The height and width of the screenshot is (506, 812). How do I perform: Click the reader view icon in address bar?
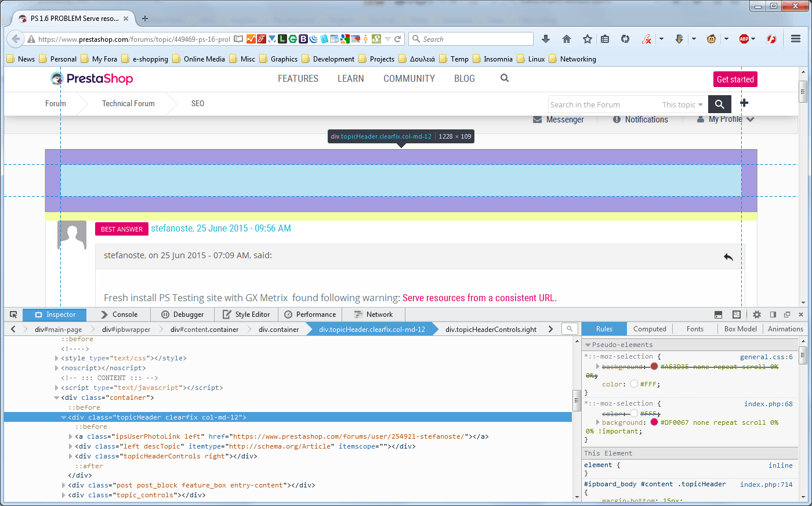point(238,39)
